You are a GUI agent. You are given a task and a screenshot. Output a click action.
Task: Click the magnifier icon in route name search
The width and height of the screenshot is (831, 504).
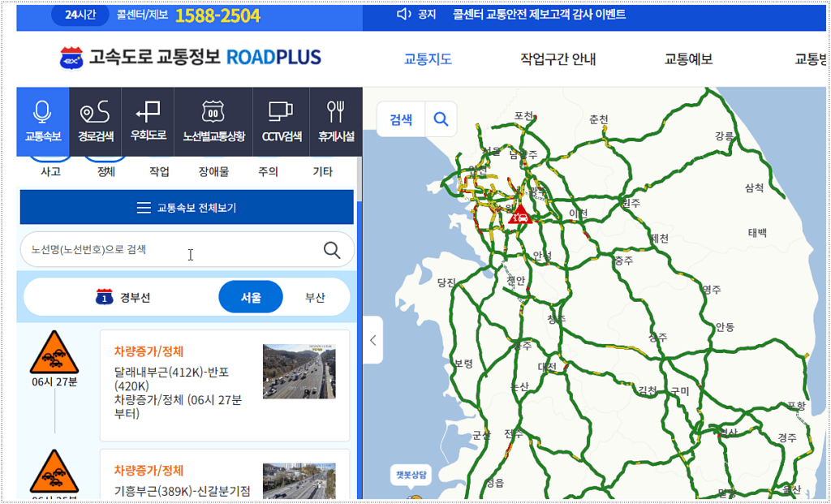coord(332,250)
